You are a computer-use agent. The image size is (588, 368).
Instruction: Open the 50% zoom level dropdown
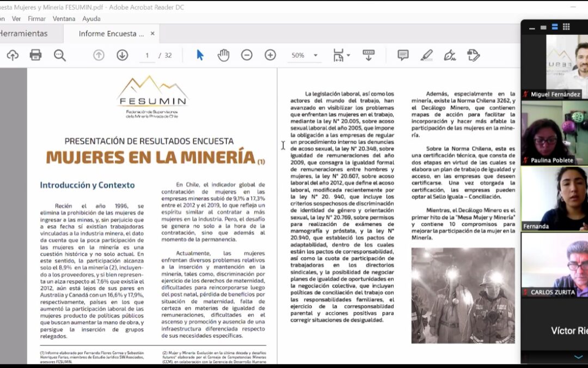[315, 56]
